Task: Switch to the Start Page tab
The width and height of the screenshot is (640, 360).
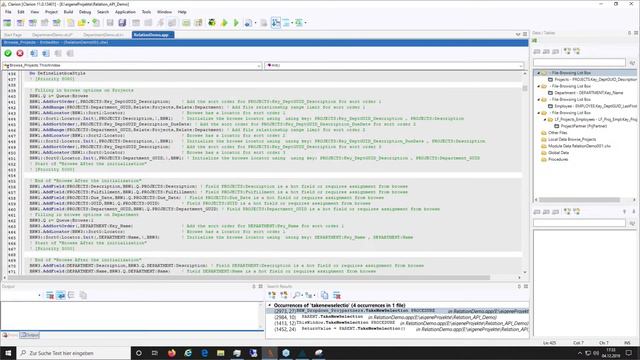Action: tap(13, 35)
